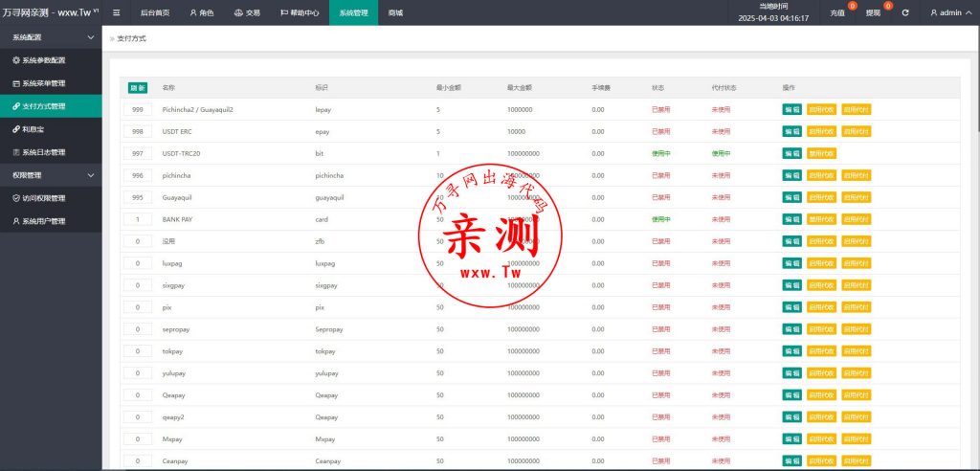Viewport: 980px width, 471px height.
Task: Click the 支付方式 breadcrumb text
Action: 131,38
